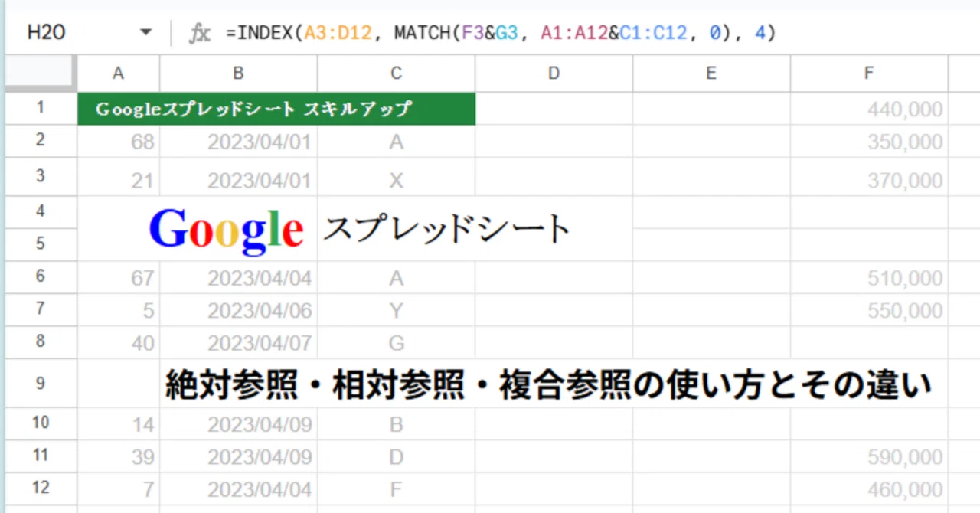This screenshot has width=980, height=513.
Task: Select row 12 header
Action: click(x=41, y=488)
